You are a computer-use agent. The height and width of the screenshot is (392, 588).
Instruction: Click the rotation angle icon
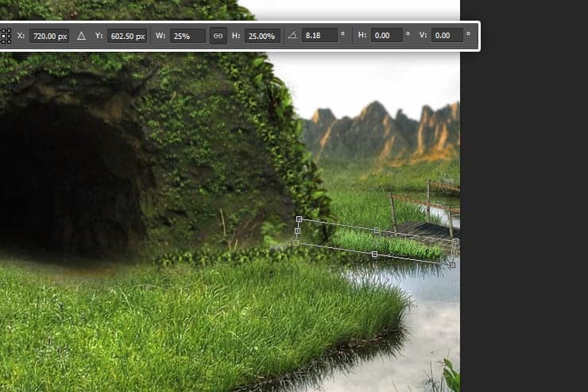292,36
